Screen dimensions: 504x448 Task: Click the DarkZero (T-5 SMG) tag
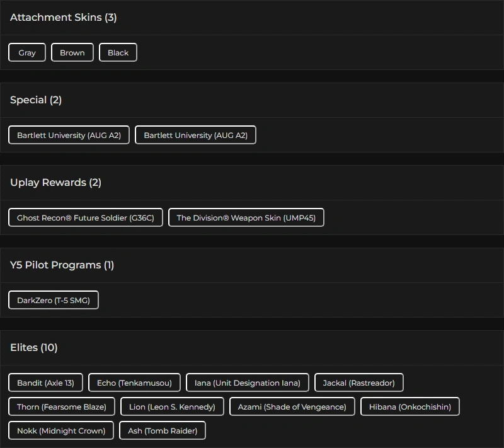point(54,300)
